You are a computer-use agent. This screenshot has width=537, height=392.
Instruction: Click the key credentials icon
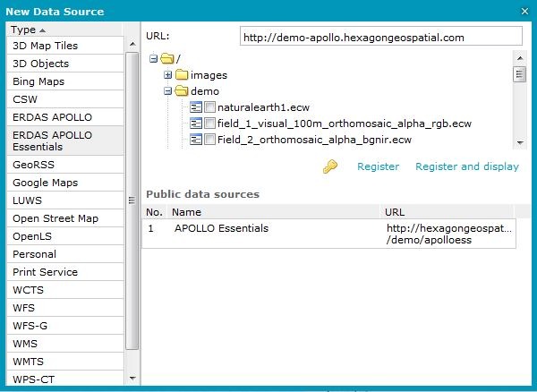click(x=330, y=166)
